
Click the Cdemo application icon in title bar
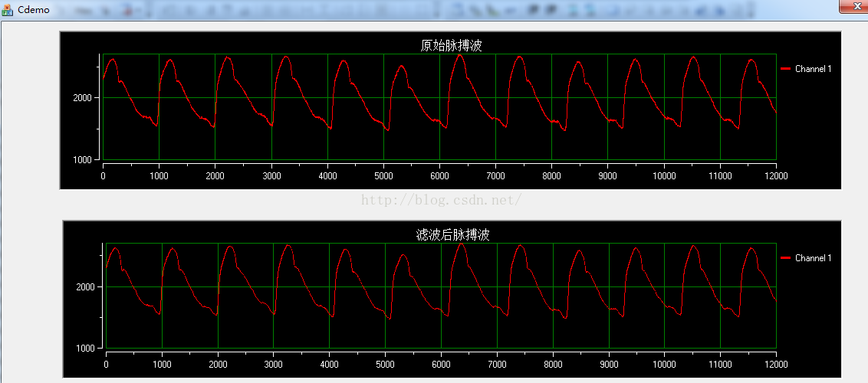click(8, 9)
